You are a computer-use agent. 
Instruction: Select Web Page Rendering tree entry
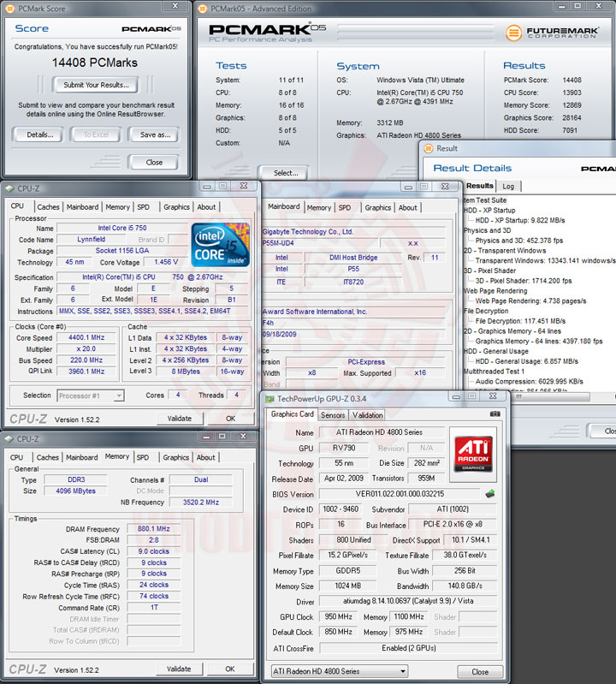[x=495, y=291]
